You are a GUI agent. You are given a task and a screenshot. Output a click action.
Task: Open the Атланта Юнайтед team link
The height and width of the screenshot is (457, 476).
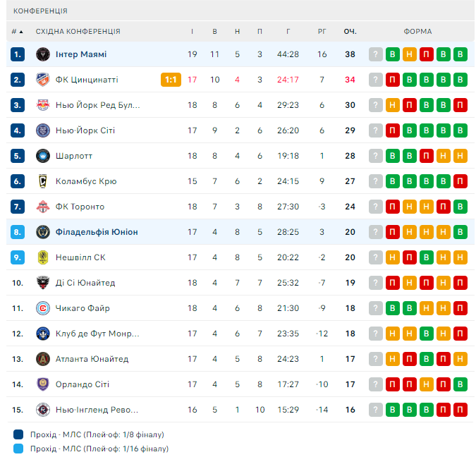[92, 359]
